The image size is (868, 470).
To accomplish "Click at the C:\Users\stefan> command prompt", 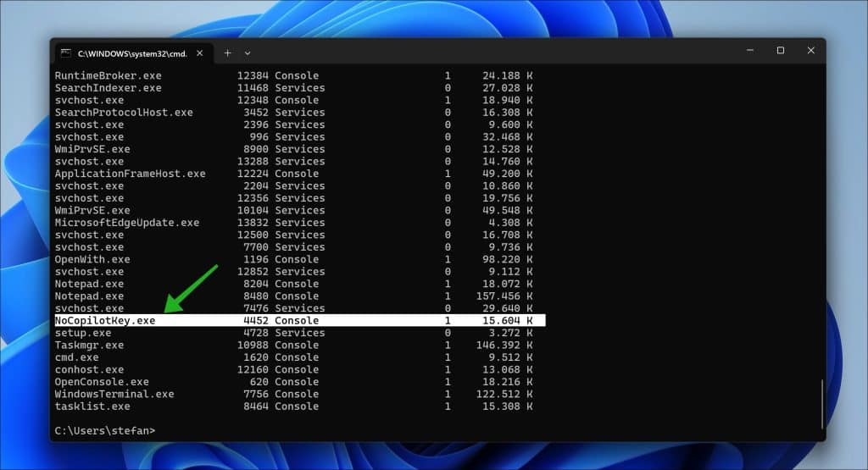I will click(105, 431).
